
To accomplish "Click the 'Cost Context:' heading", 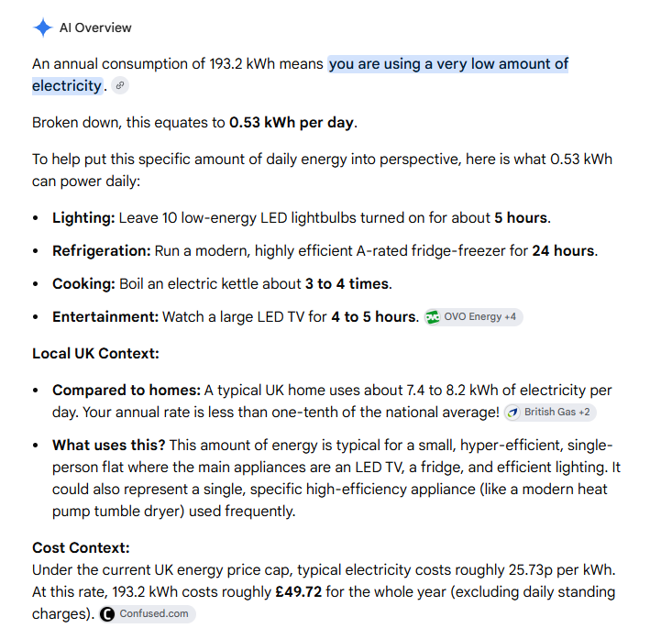I will pyautogui.click(x=81, y=547).
